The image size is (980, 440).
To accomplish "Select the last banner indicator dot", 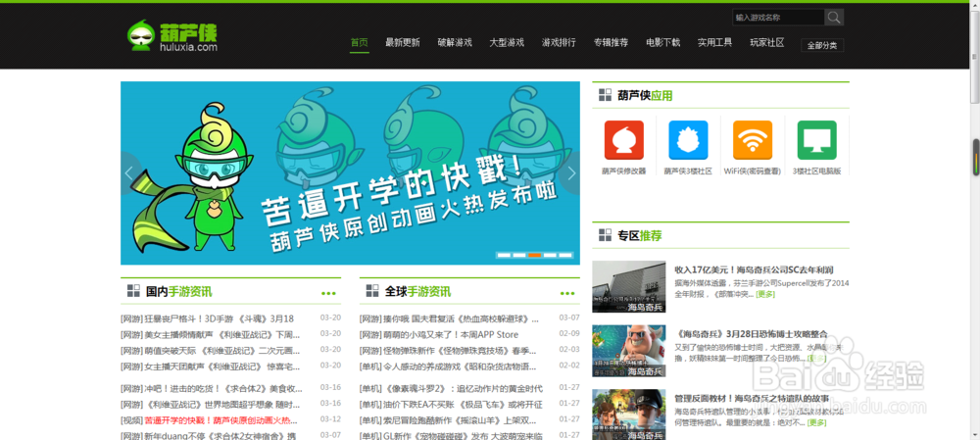I will (x=565, y=255).
